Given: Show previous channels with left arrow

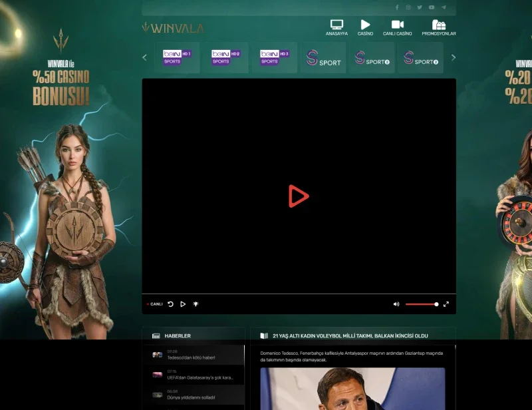Looking at the screenshot, I should tap(144, 58).
